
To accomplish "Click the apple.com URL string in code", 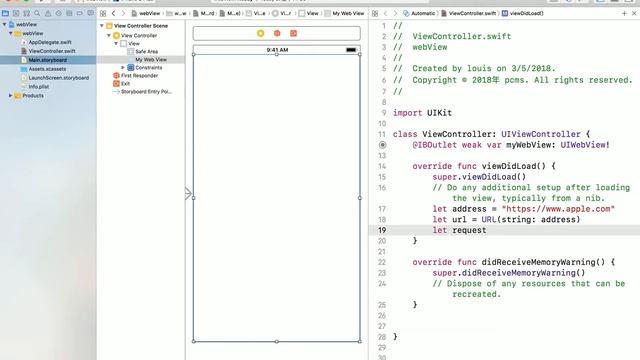I will click(x=558, y=209).
